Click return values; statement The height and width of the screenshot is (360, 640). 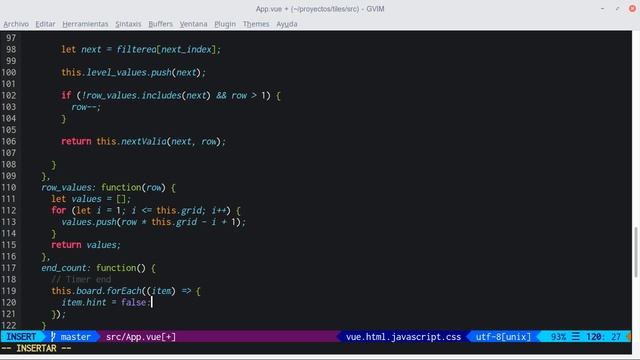point(86,245)
